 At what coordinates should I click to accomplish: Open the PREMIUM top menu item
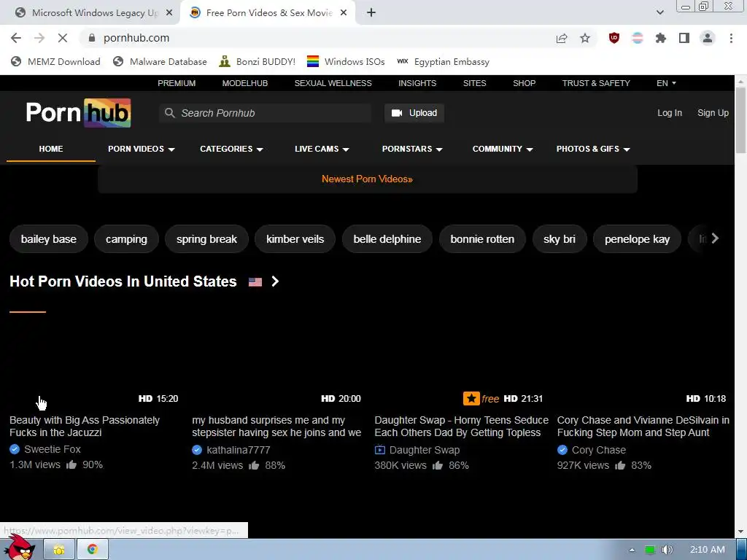[x=177, y=83]
